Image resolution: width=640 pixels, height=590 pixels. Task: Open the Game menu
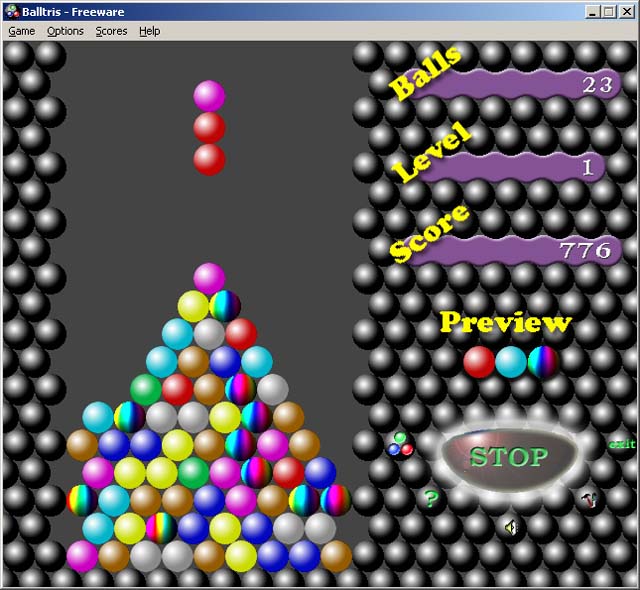(22, 31)
